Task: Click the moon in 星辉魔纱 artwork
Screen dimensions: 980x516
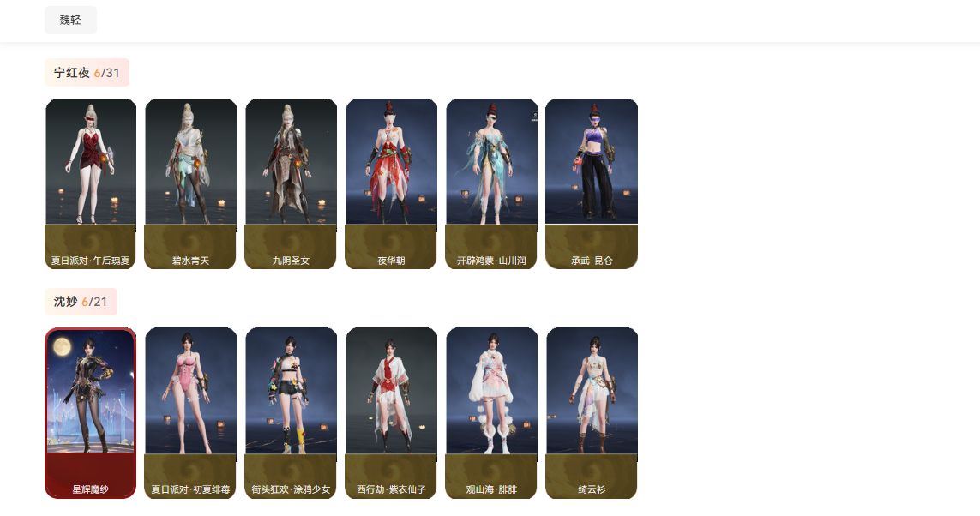Action: click(61, 346)
